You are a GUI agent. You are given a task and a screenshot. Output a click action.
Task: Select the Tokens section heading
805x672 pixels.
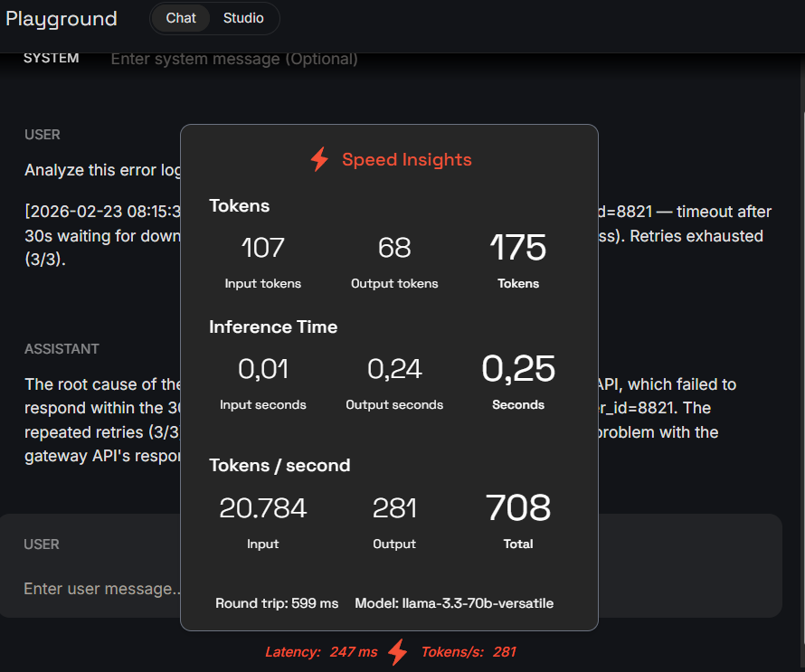point(240,206)
